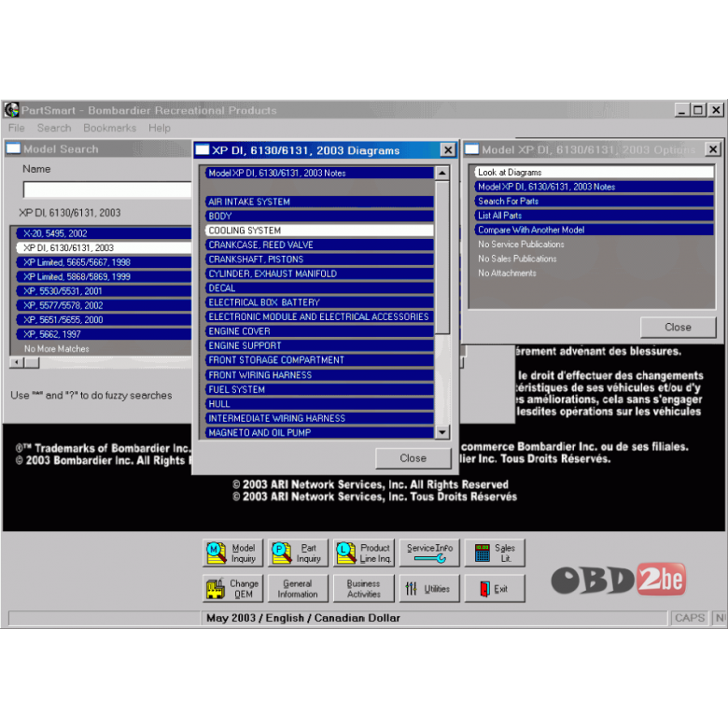
Task: Click Options window system menu icon
Action: coord(471,149)
